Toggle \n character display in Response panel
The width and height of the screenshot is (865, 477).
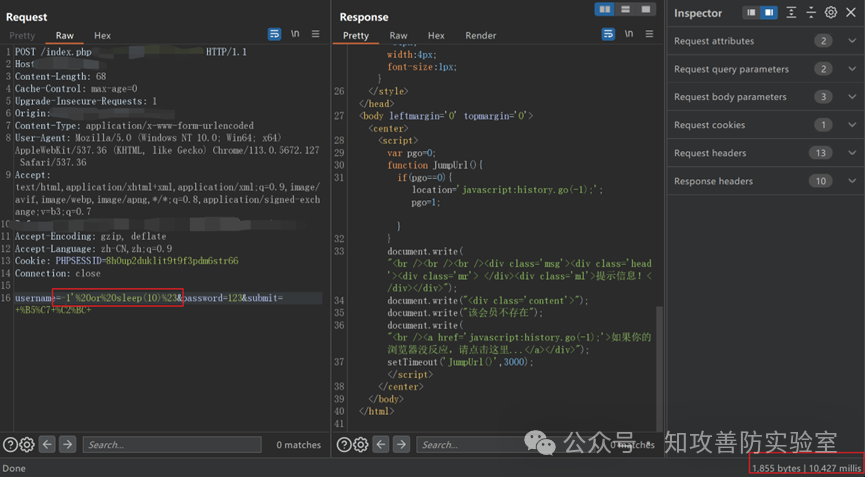tap(629, 34)
